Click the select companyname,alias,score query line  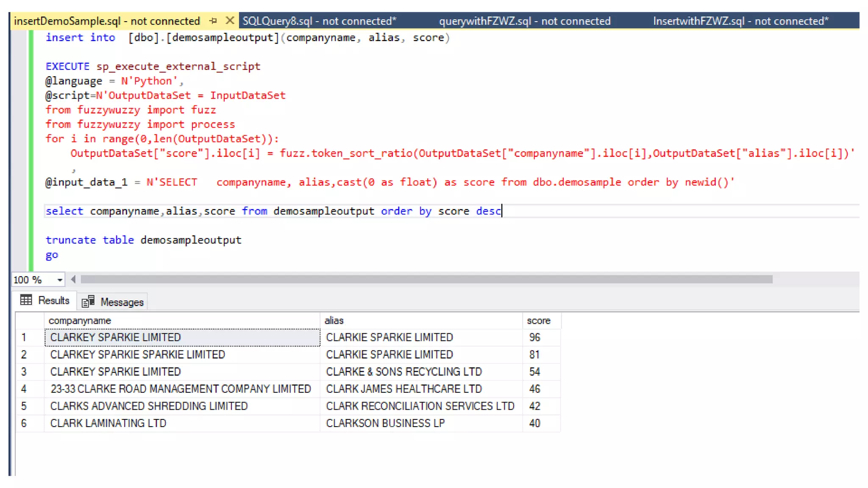273,211
